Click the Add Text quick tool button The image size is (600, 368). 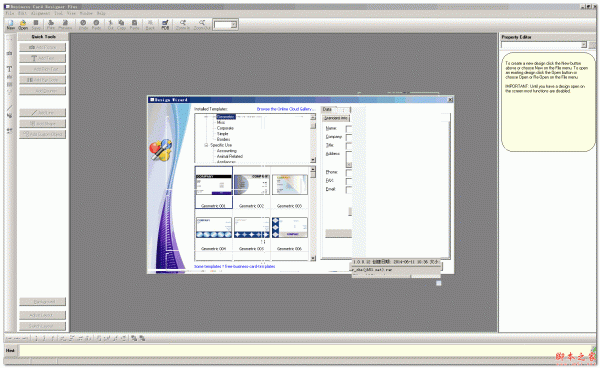tap(42, 58)
